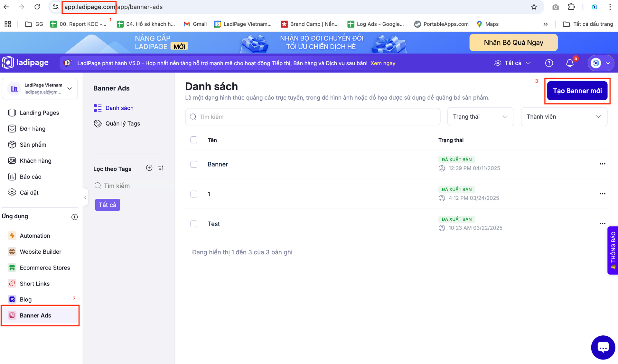Screen dimensions: 618x364
Task: Go to Khách hàng section
Action: (35, 161)
